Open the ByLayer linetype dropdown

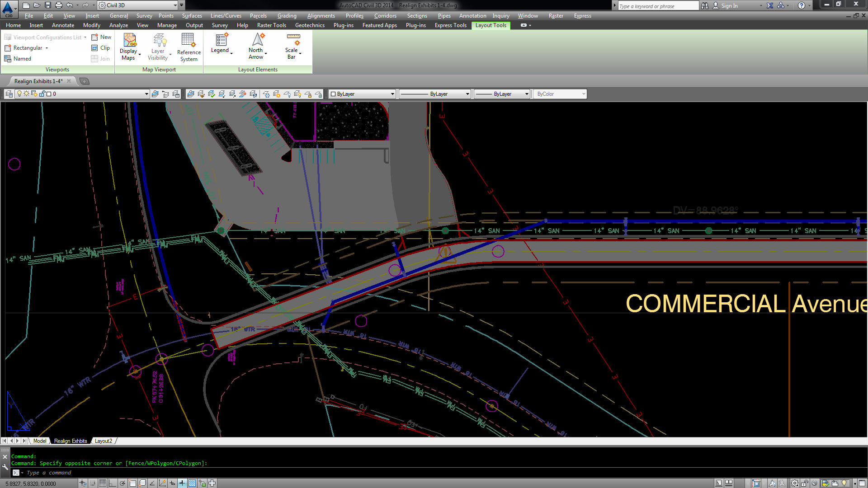tap(468, 94)
